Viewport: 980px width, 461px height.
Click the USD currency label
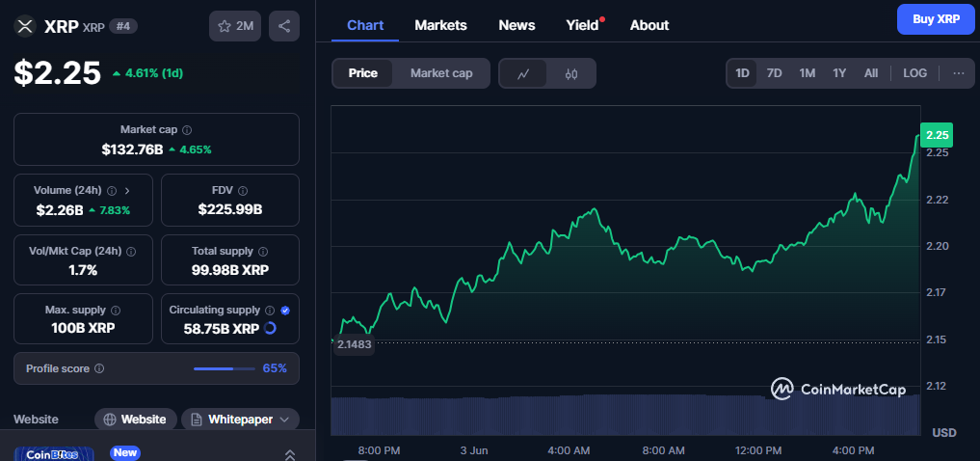click(943, 433)
